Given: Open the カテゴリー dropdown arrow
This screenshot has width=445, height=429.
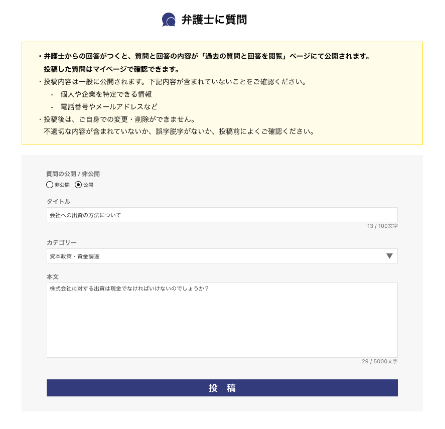Looking at the screenshot, I should (x=389, y=256).
